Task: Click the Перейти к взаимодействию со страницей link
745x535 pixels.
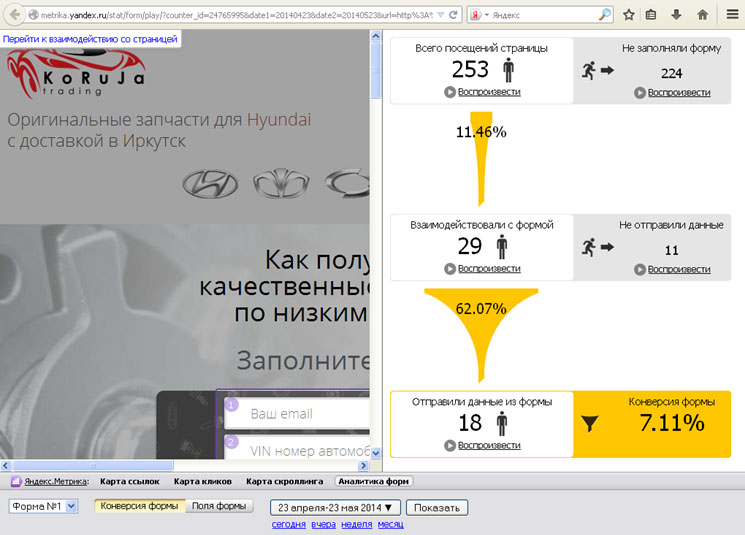Action: 90,39
